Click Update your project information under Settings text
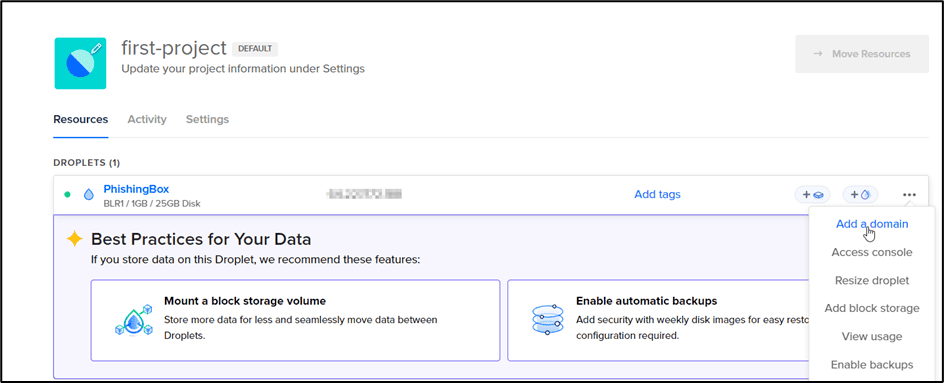This screenshot has height=383, width=944. click(x=243, y=69)
